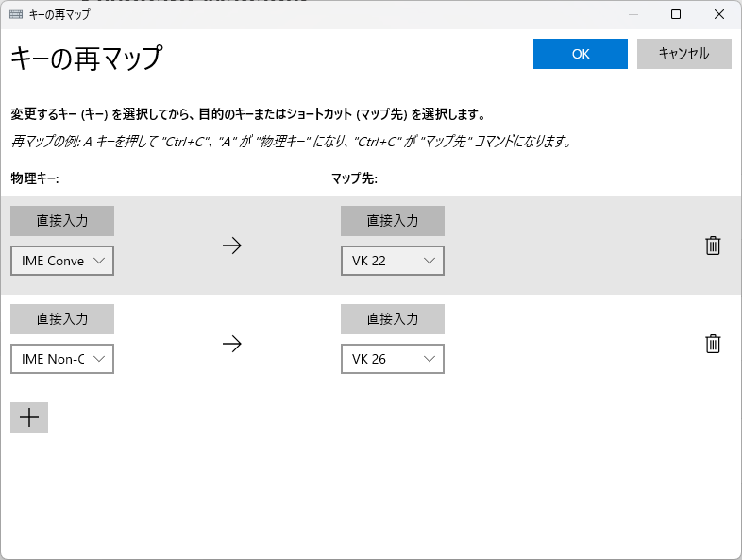Image resolution: width=742 pixels, height=560 pixels.
Task: Maximize the キーの再マップ window
Action: 676,14
